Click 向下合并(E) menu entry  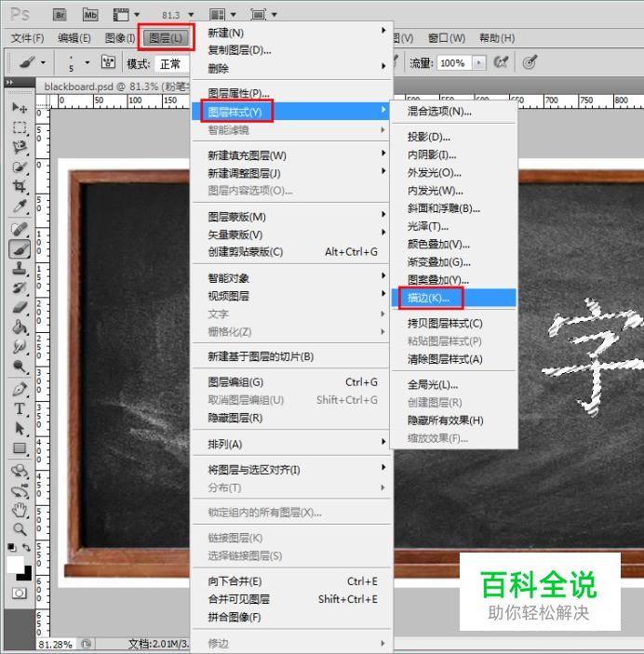coord(291,581)
